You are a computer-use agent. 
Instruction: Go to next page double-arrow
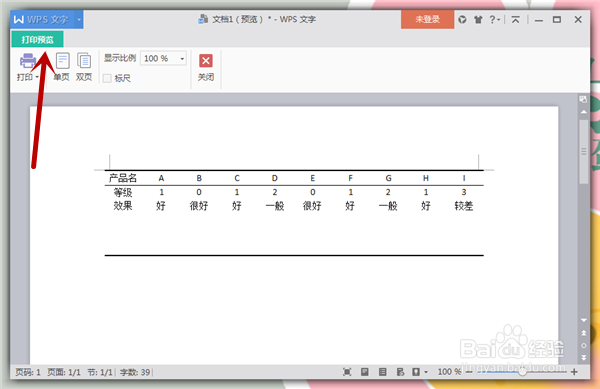[x=584, y=358]
